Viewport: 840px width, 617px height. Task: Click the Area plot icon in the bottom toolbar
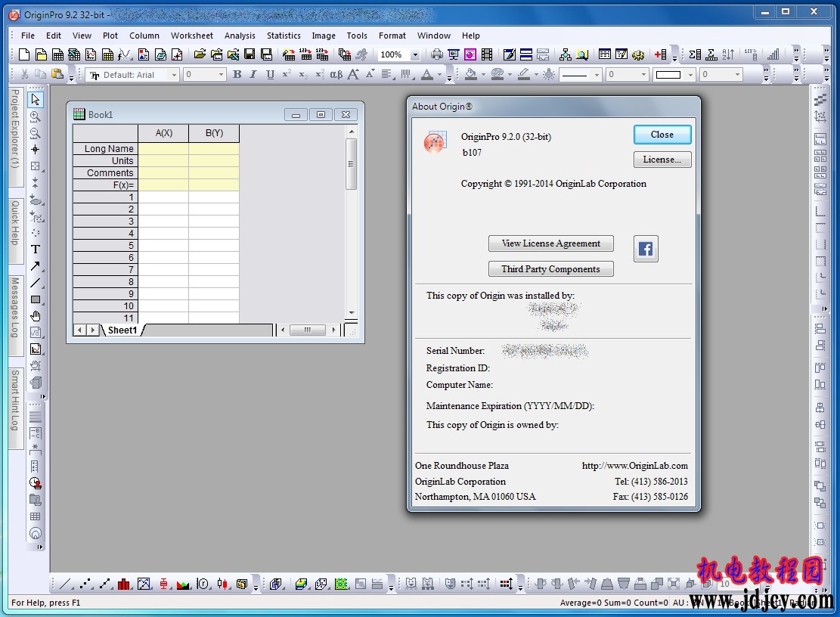[183, 584]
